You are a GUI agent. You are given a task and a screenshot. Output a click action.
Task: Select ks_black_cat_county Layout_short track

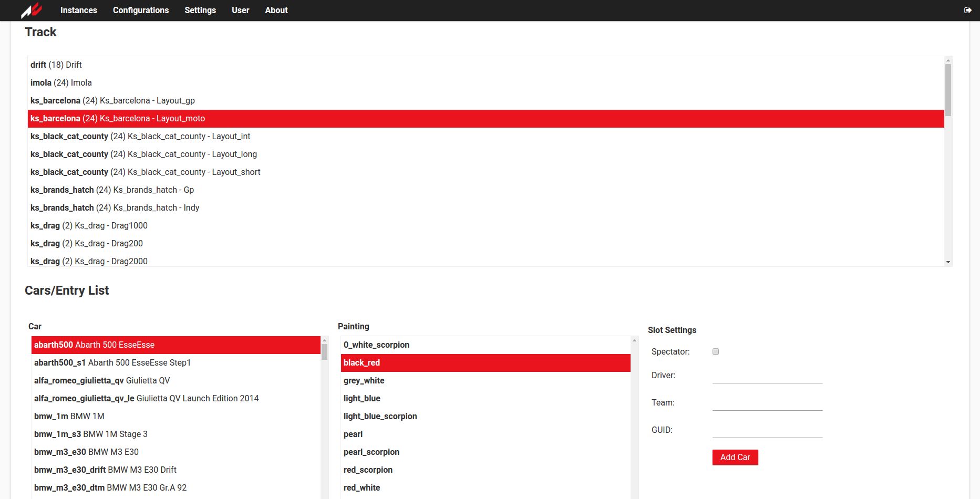coord(486,172)
